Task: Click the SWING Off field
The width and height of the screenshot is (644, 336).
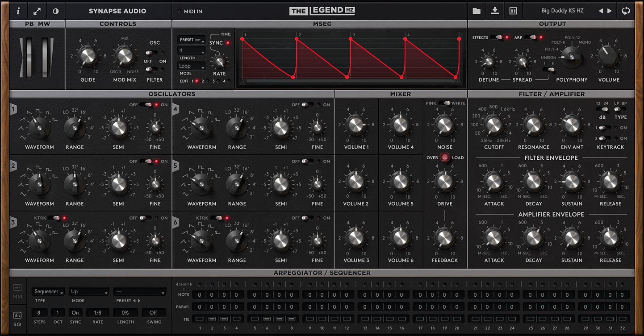Action: [x=153, y=313]
